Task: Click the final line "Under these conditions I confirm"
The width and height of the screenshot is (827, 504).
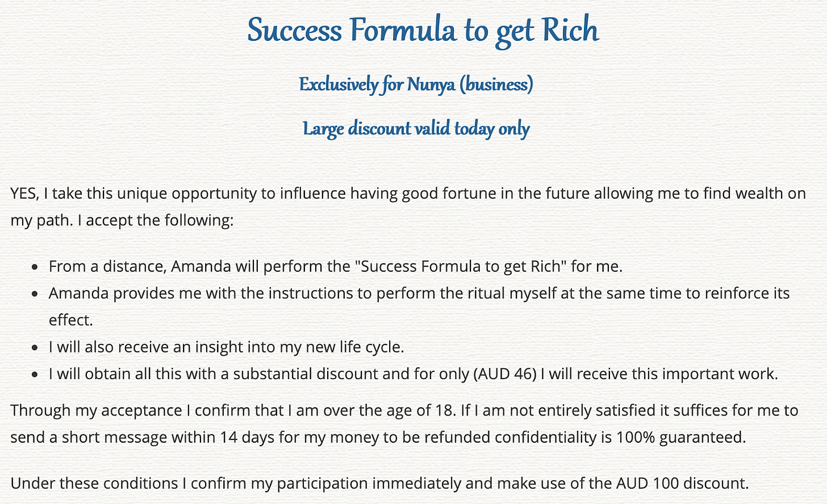Action: tap(379, 484)
